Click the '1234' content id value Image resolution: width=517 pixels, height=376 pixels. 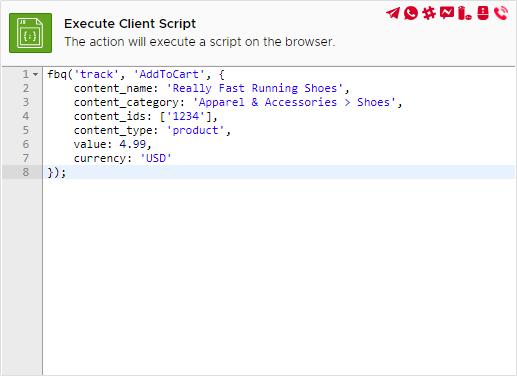186,116
